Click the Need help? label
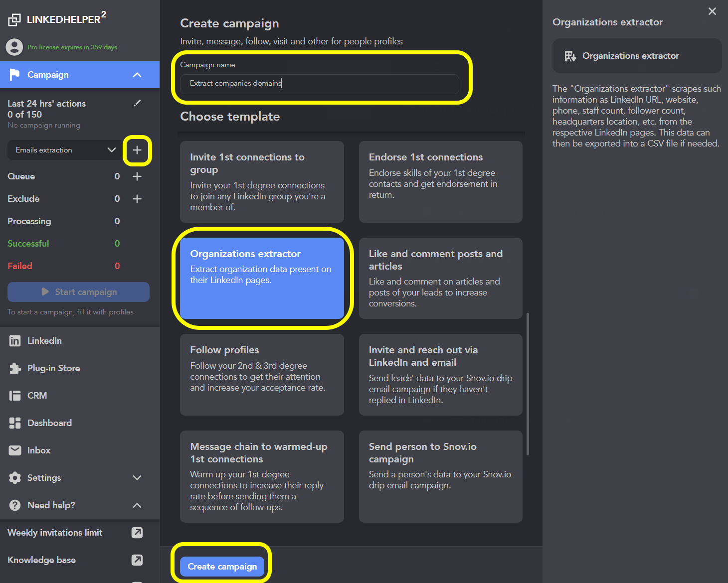Viewport: 728px width, 583px height. 51,505
